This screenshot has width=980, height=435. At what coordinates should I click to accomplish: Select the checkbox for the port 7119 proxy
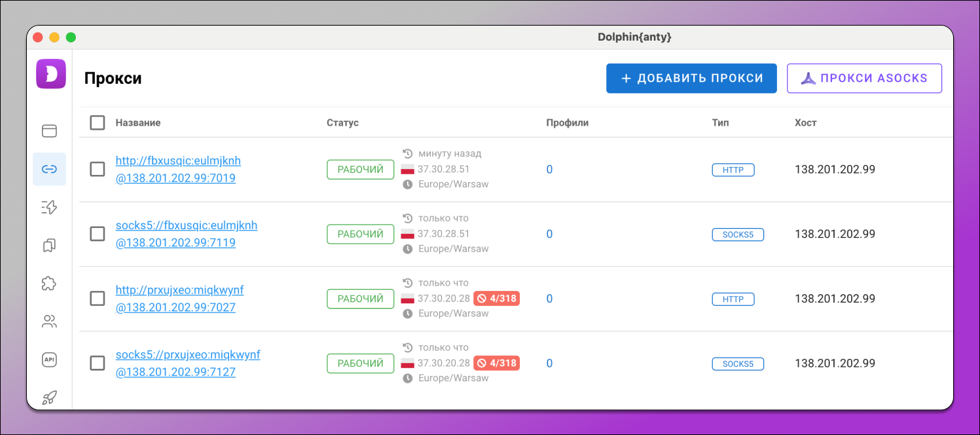tap(98, 234)
